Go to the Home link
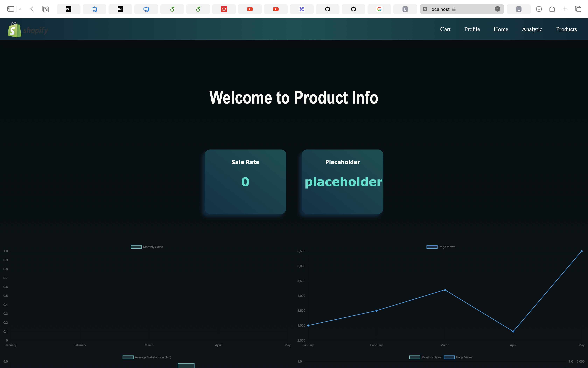The height and width of the screenshot is (368, 588). pos(501,29)
